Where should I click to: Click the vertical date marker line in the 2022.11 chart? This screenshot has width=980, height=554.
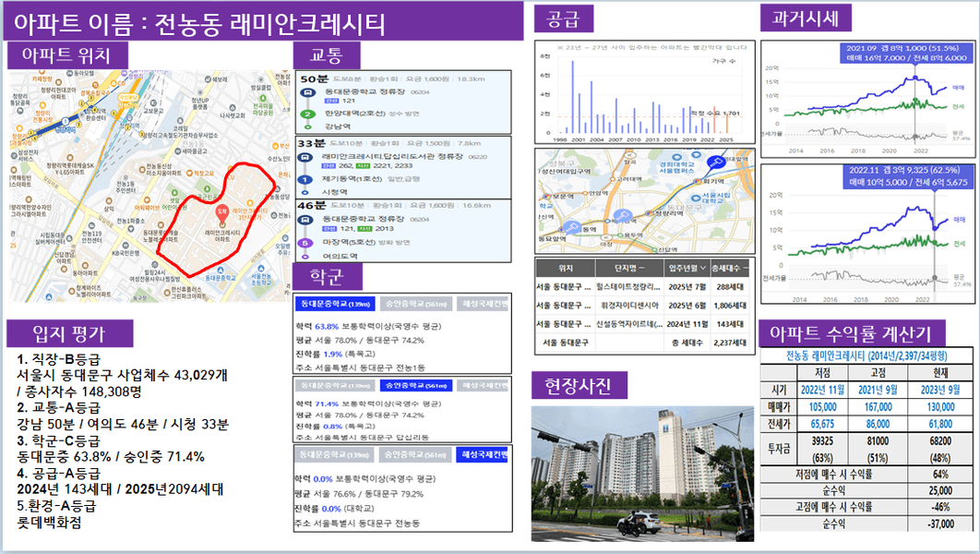coord(935,239)
